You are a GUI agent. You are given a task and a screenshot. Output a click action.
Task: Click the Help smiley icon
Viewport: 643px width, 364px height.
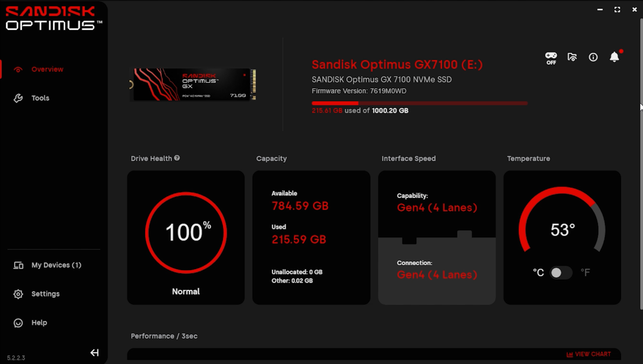(x=18, y=323)
